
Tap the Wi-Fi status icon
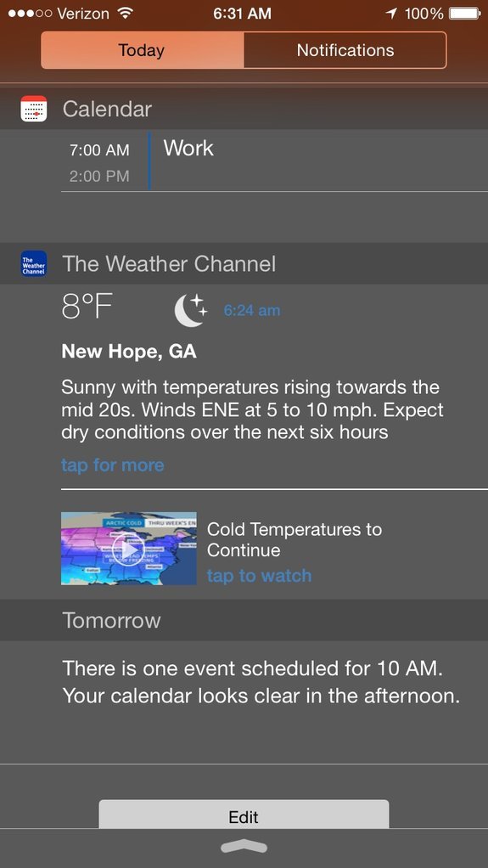point(126,14)
